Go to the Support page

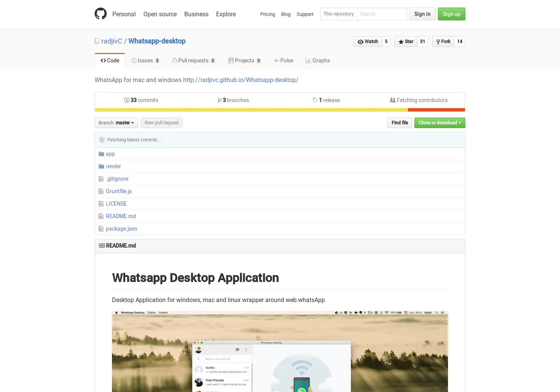pyautogui.click(x=305, y=14)
